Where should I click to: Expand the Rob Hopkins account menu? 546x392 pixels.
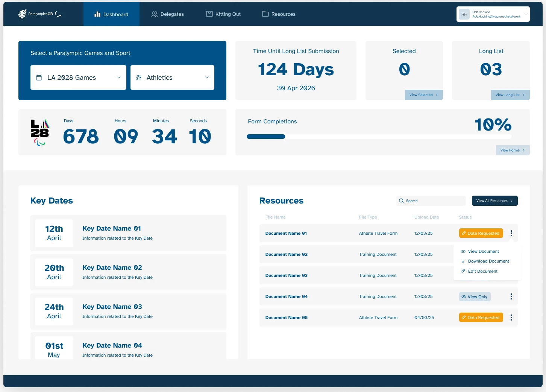[x=493, y=14]
